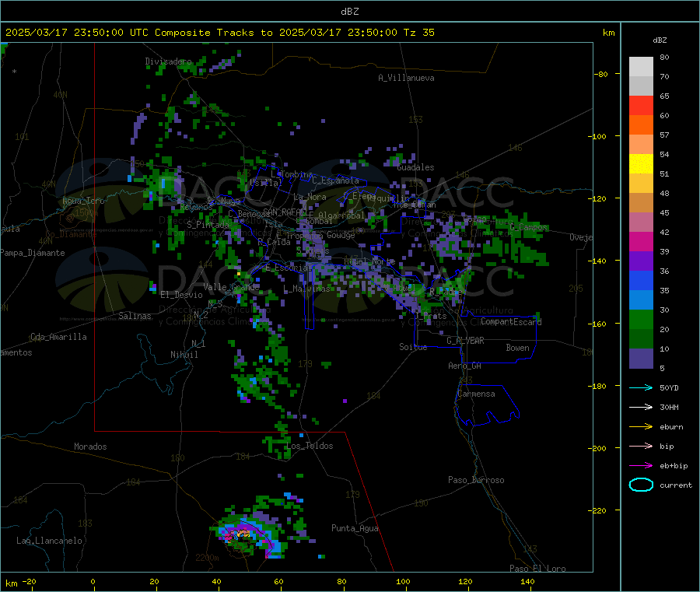Screen dimensions: 700x592
Task: Select the light gray 70-80 dBZ swatch
Action: point(641,67)
